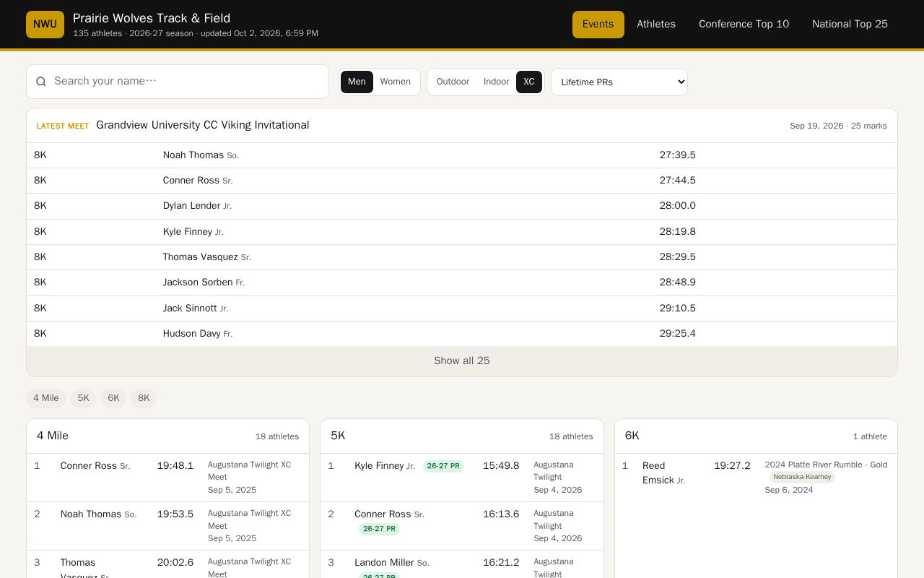Viewport: 924px width, 578px height.
Task: Jump to the 5K event chip
Action: click(84, 398)
